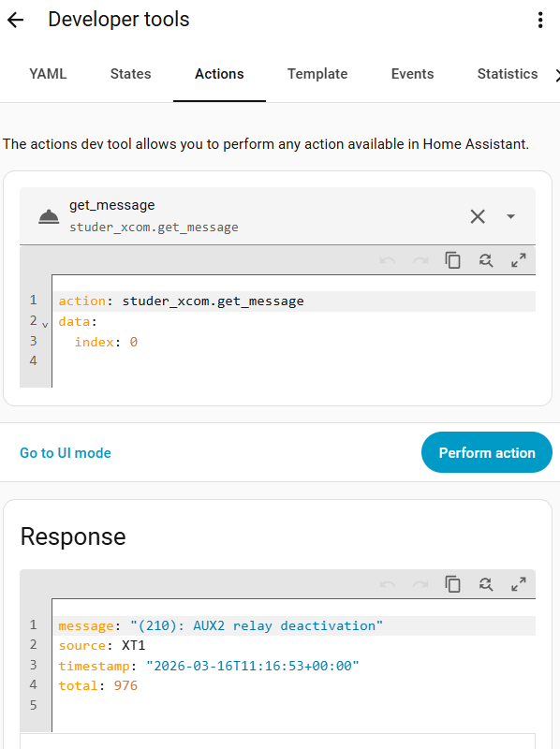Redo in the Response editor
The height and width of the screenshot is (749, 560).
[x=420, y=584]
